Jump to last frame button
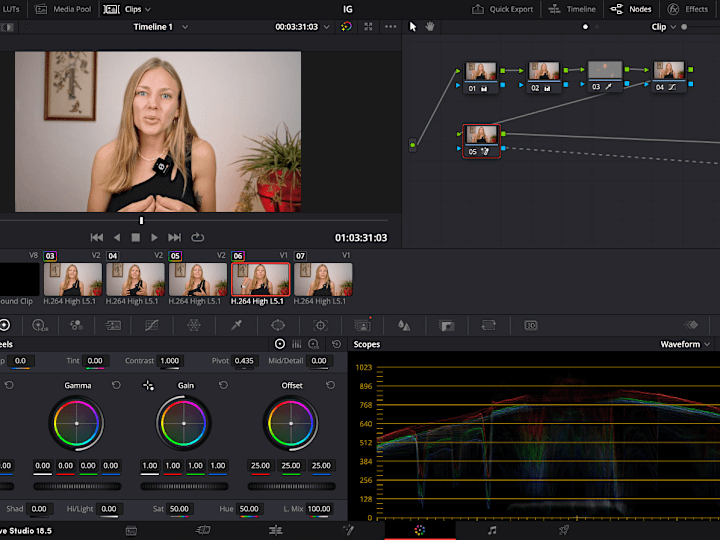 174,237
